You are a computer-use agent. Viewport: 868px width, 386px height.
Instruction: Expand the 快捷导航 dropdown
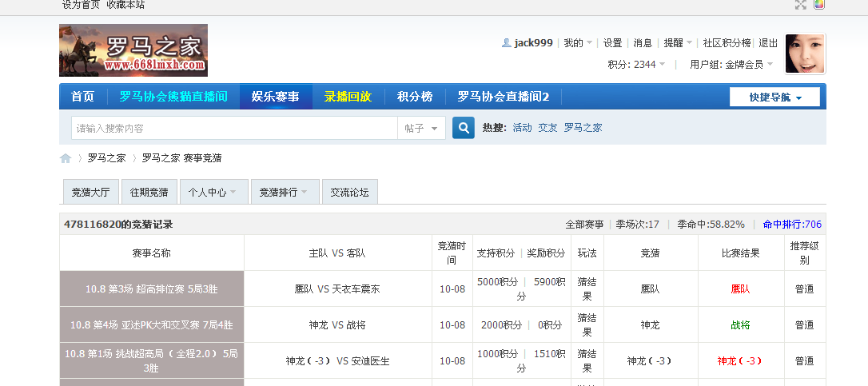click(x=774, y=97)
